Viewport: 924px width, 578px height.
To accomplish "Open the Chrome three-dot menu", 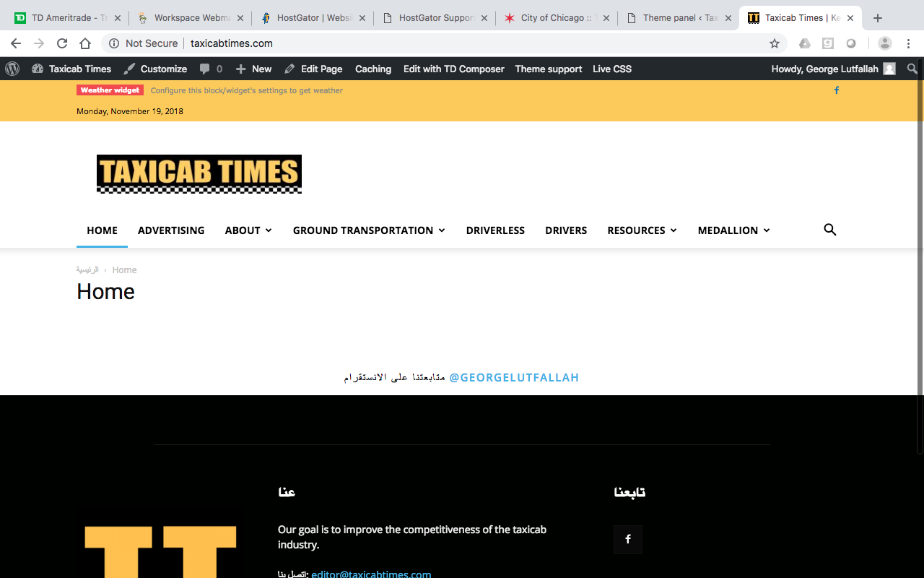I will coord(909,43).
